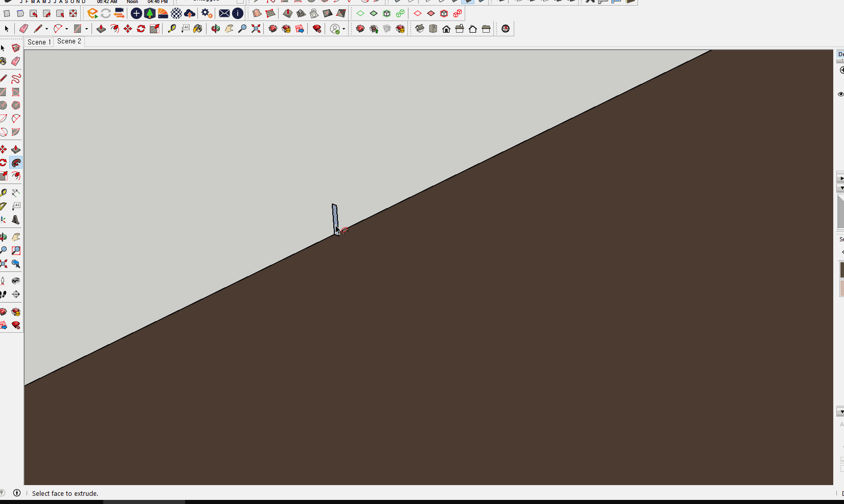Pick the Sandbox Flip Edge tool
The image size is (844, 504).
[x=341, y=13]
